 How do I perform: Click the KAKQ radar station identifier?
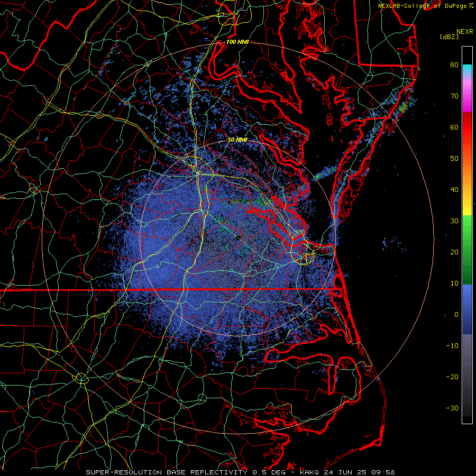310,472
